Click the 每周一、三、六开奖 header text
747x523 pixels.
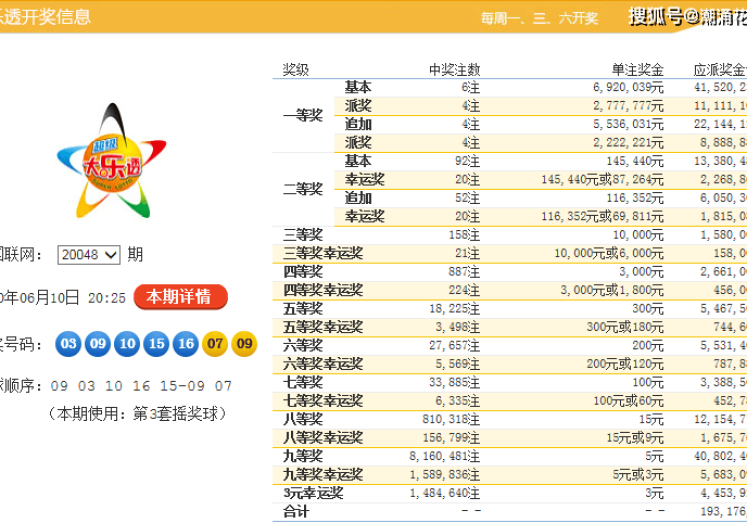[539, 18]
